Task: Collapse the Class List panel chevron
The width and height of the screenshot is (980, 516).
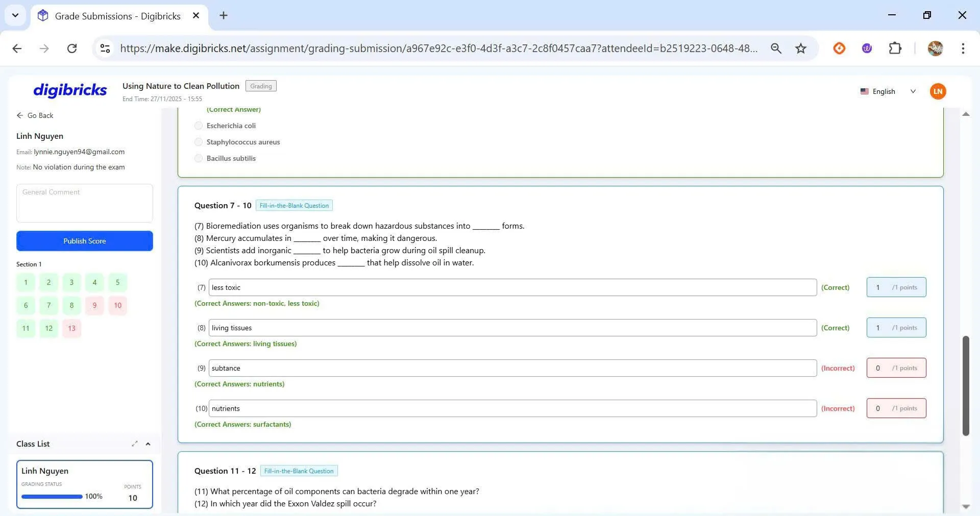Action: point(148,444)
